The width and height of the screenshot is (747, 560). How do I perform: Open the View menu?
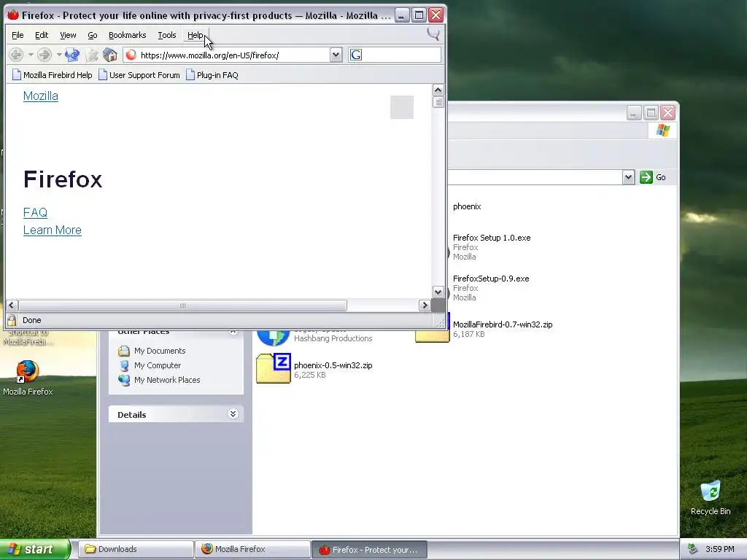pos(68,35)
